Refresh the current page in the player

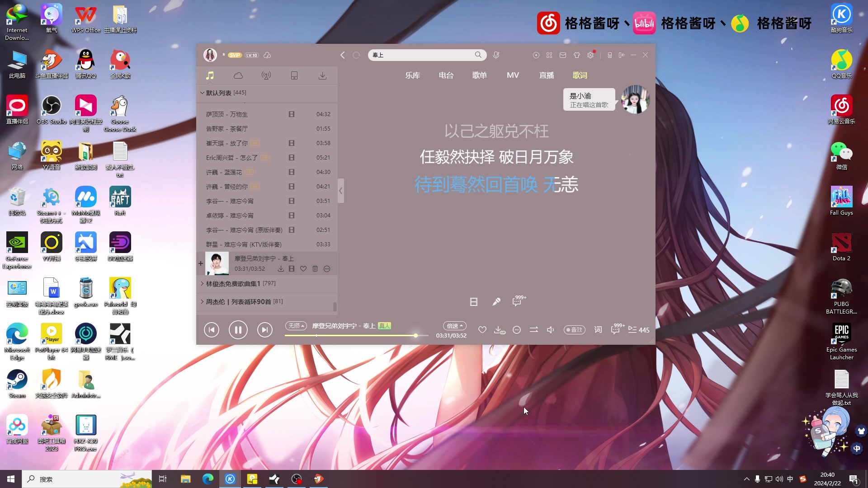[356, 55]
